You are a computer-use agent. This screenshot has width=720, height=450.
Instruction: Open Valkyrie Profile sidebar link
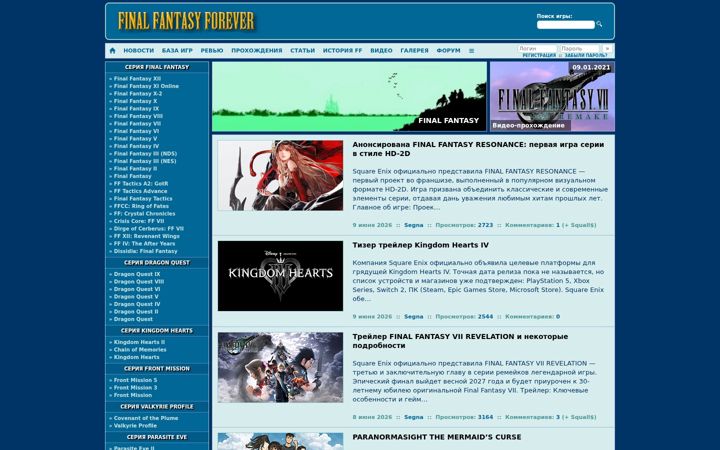tap(135, 426)
